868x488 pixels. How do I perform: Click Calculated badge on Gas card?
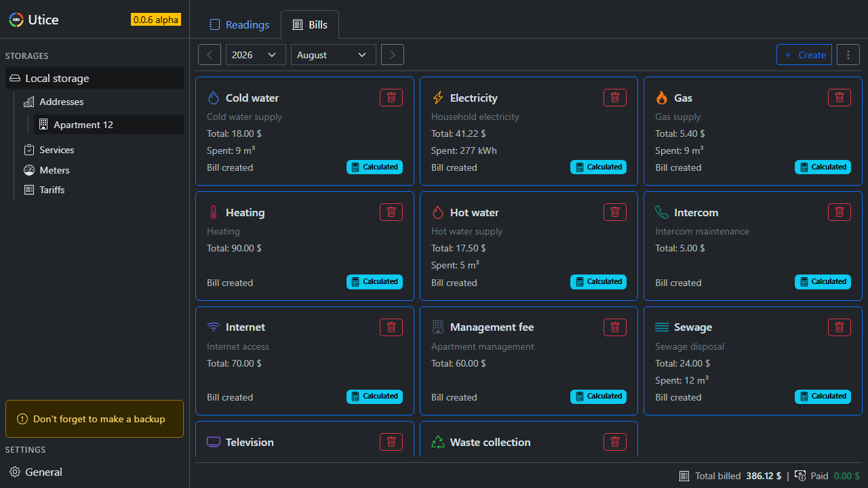823,167
